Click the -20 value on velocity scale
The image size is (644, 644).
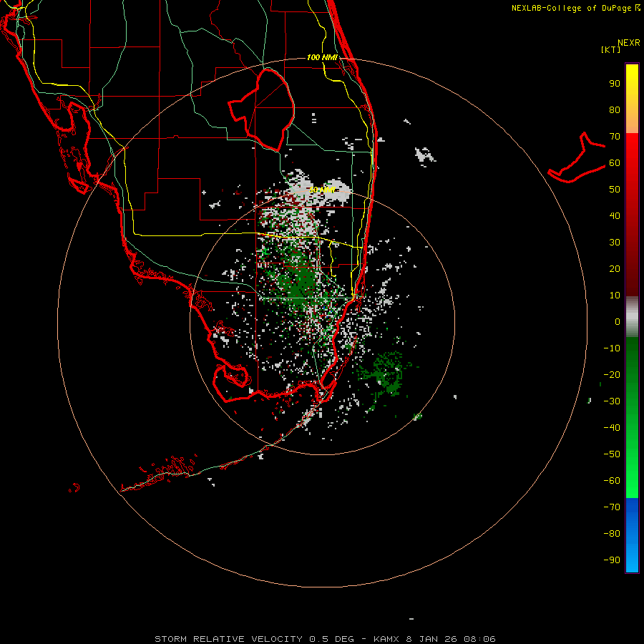click(612, 374)
